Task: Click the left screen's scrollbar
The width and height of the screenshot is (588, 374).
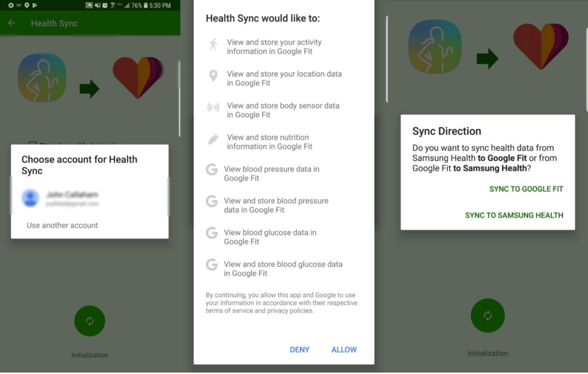Action: coord(179,99)
